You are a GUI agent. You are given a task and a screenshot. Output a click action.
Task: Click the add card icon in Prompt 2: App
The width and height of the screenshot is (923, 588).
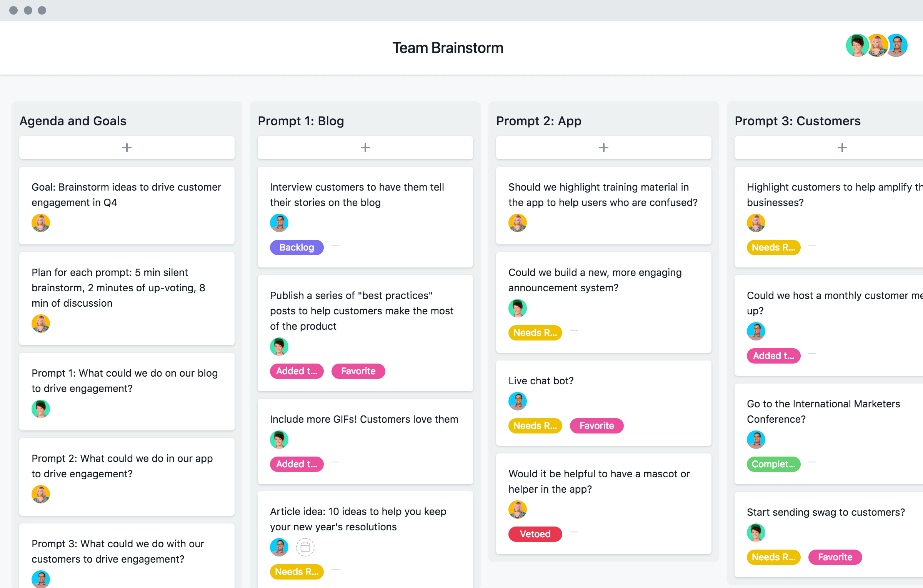(x=603, y=146)
